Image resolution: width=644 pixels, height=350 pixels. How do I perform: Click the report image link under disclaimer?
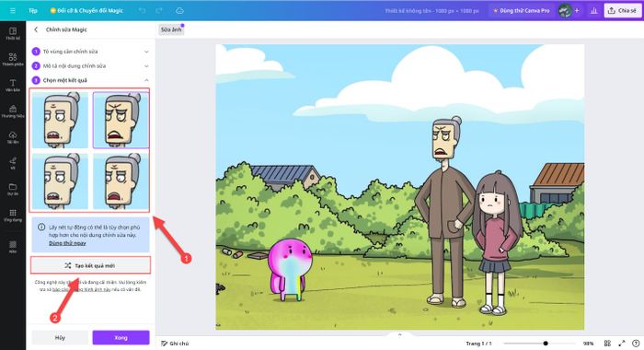point(81,289)
